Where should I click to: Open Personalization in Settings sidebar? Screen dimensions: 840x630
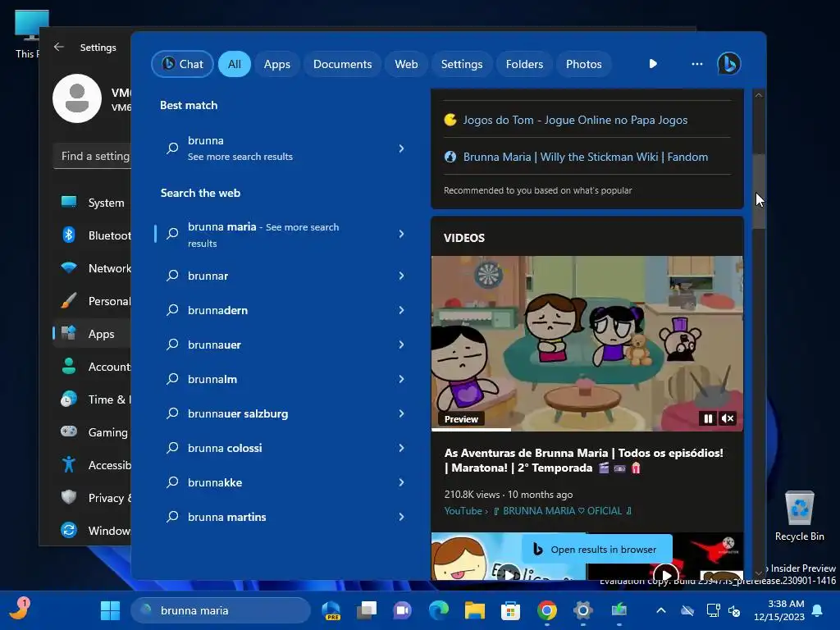[92, 301]
